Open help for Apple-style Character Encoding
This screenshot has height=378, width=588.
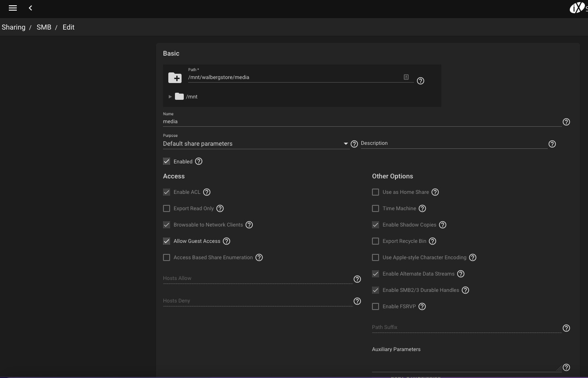point(473,257)
